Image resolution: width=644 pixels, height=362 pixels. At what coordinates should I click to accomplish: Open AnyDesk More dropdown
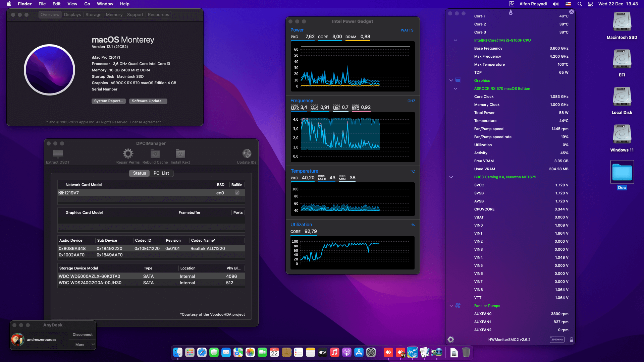point(83,345)
